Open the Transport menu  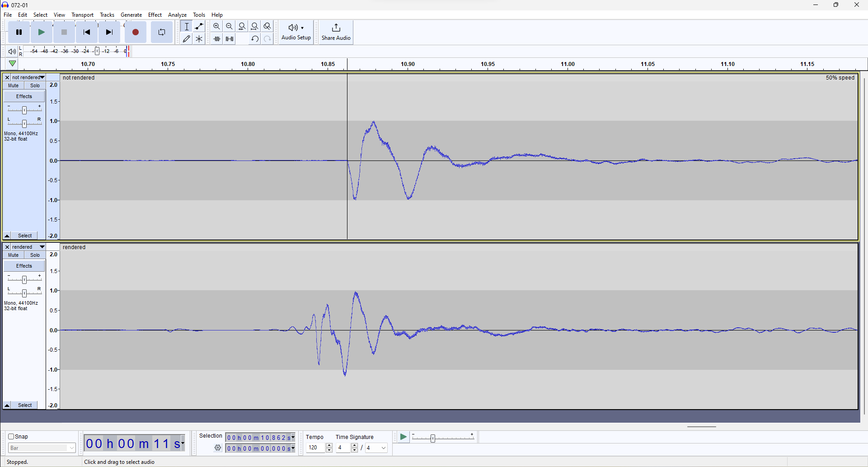pos(82,14)
